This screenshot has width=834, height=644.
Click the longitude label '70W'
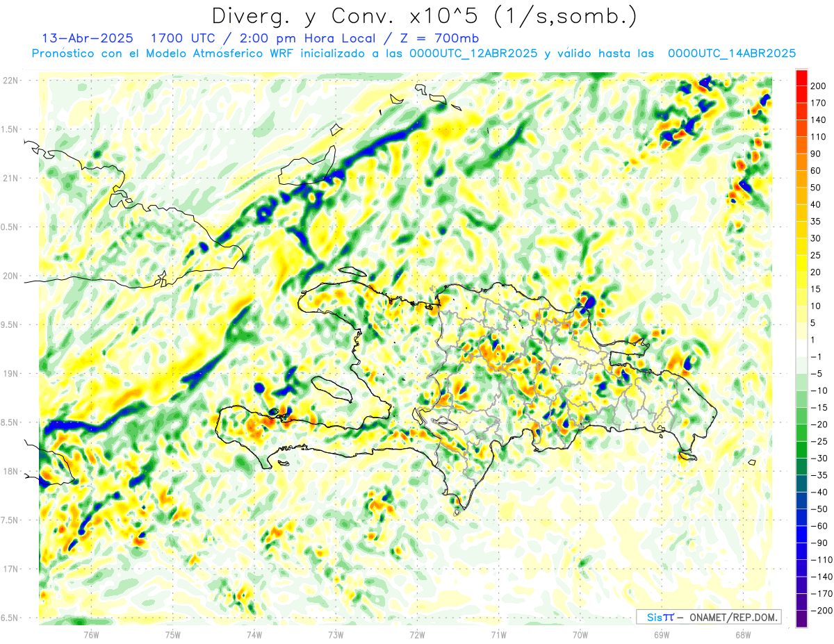point(580,634)
